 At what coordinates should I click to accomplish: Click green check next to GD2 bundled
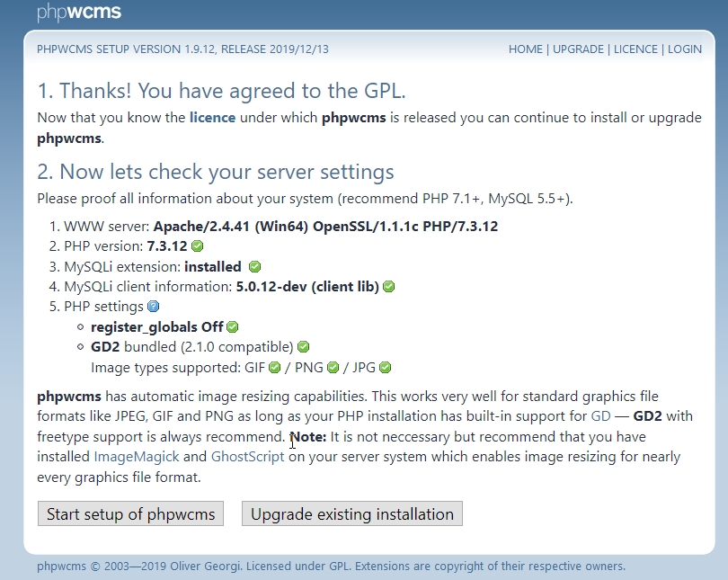click(x=303, y=347)
